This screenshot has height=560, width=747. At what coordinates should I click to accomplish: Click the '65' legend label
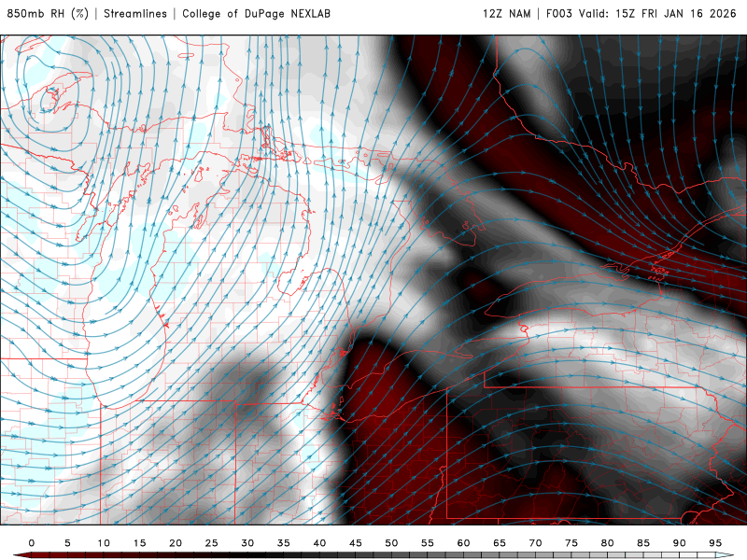pyautogui.click(x=500, y=543)
